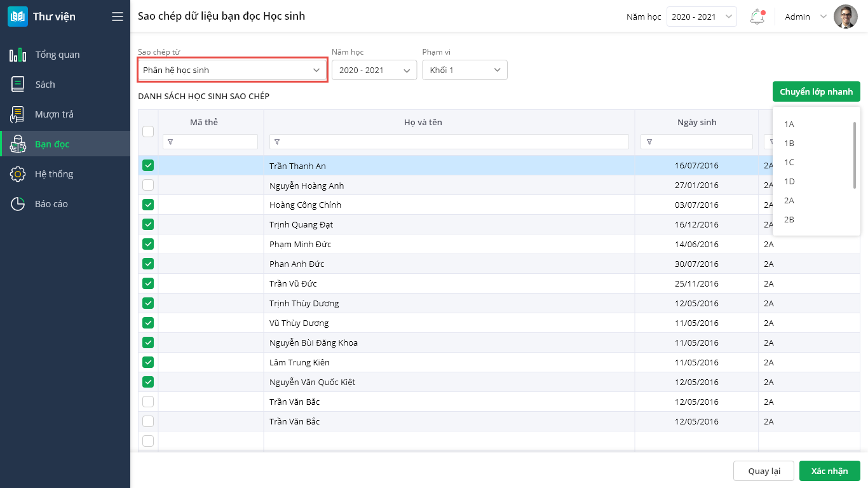Open the Sao chép từ dropdown
Viewport: 868px width, 488px height.
tap(233, 70)
